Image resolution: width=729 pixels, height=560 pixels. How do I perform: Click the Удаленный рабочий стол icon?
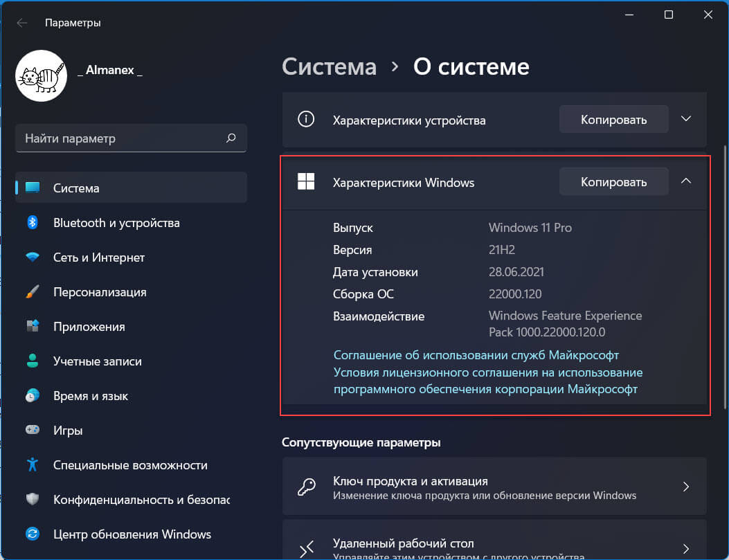click(307, 548)
